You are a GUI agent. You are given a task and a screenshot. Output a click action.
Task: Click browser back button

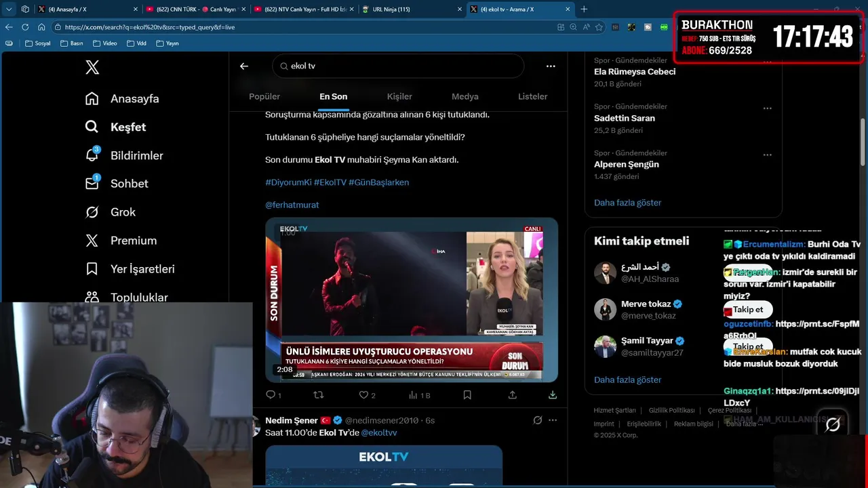(9, 27)
